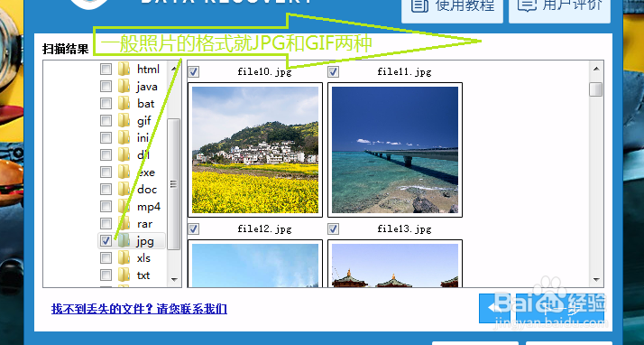
Task: Open the html folder icon
Action: point(124,69)
